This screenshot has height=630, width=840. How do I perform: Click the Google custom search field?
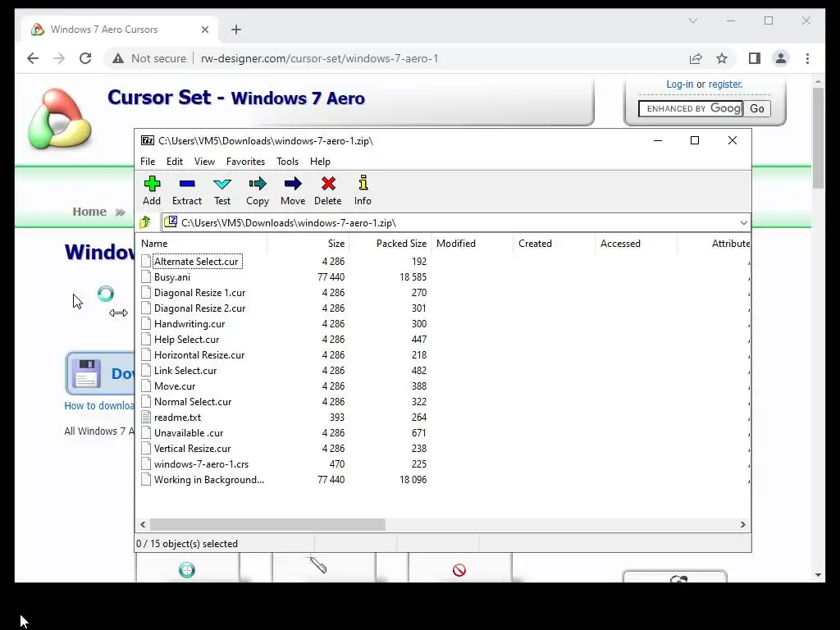pyautogui.click(x=691, y=109)
